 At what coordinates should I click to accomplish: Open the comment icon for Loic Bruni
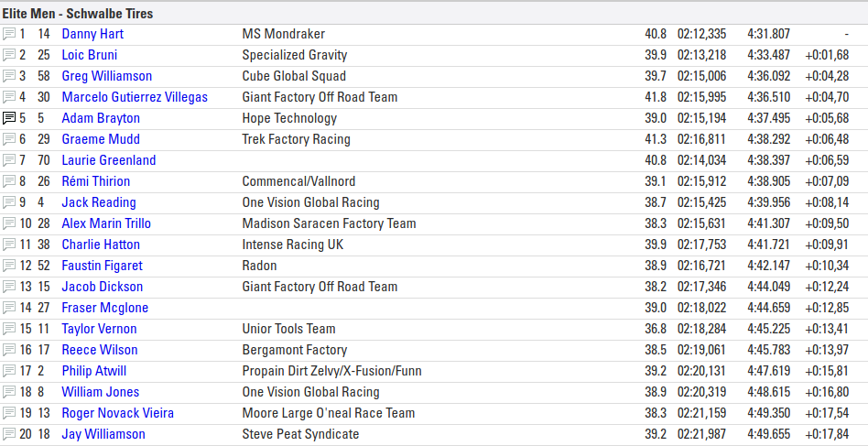[9, 55]
